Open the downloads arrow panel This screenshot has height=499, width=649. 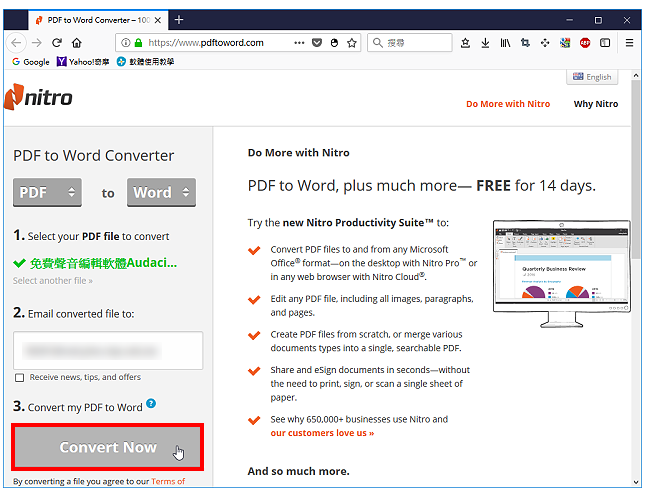[x=486, y=43]
